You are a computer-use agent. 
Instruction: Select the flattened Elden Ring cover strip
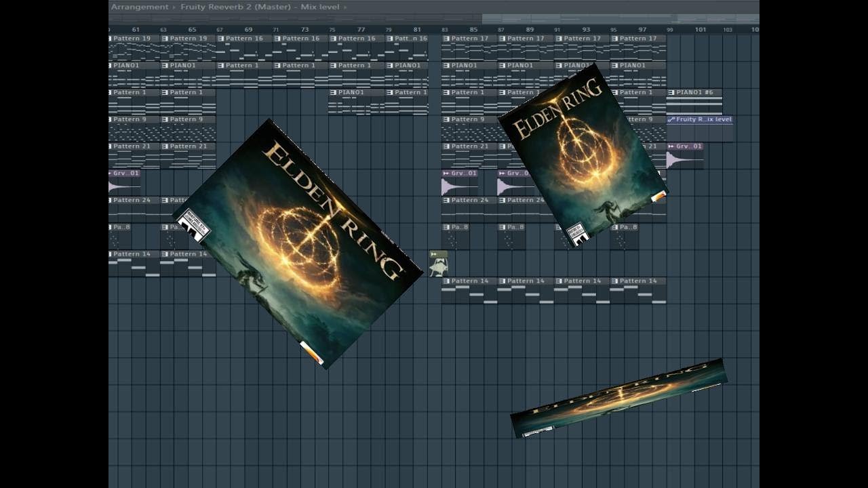(x=618, y=399)
